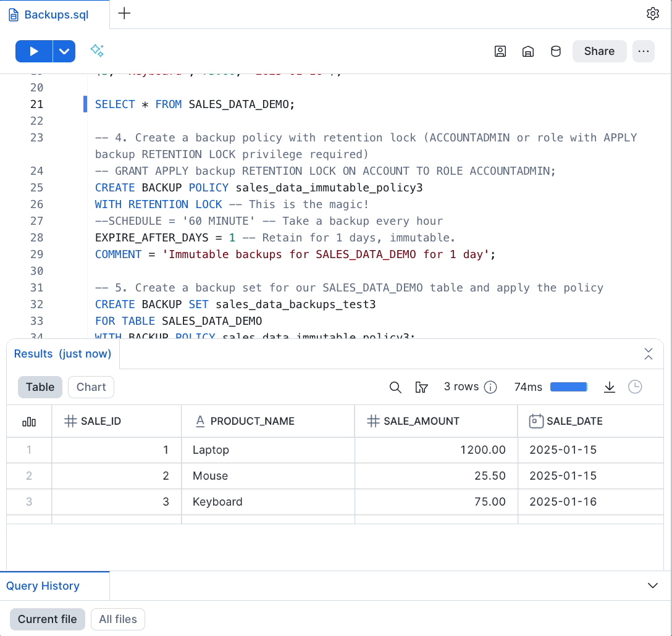
Task: Select the Backups.sql tab
Action: (x=54, y=15)
